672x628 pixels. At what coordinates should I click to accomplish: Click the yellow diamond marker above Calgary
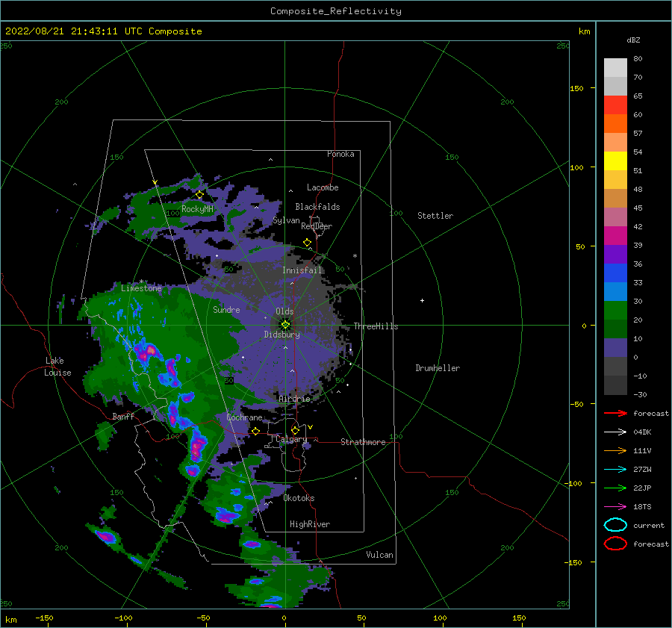click(295, 430)
